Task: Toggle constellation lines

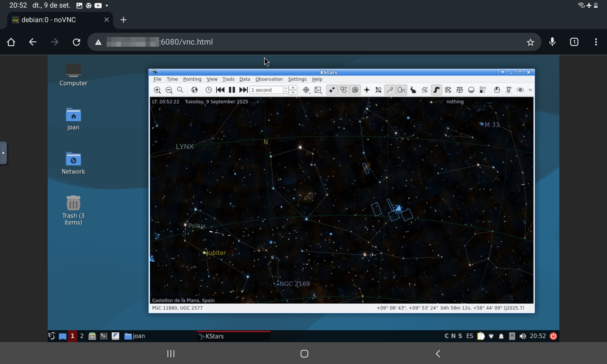Action: (x=390, y=90)
